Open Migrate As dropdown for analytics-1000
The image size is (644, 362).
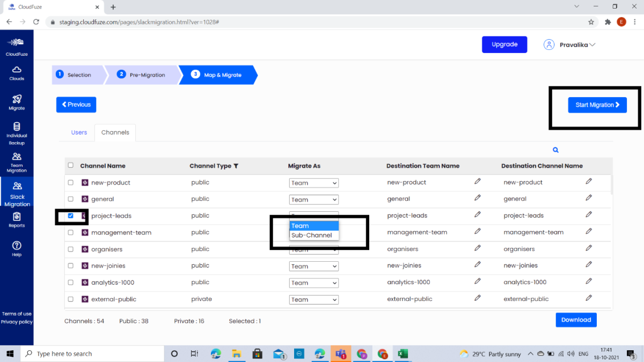click(314, 283)
